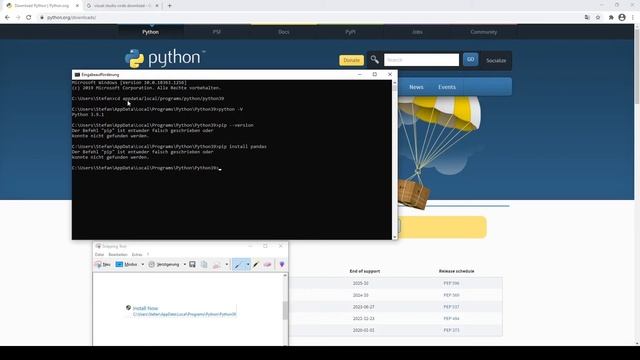The width and height of the screenshot is (640, 360).
Task: Open the Docs top navigation tab
Action: [x=284, y=32]
